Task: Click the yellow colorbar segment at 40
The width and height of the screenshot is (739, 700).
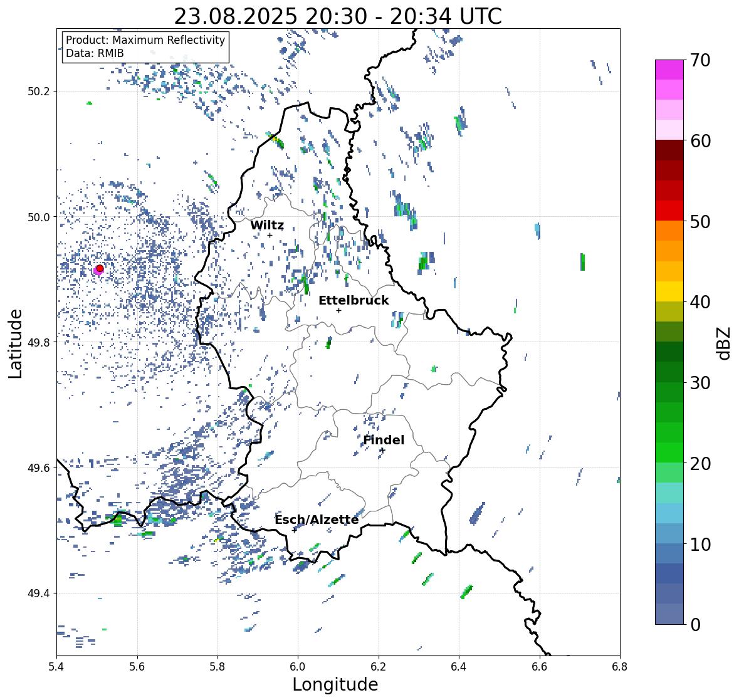Action: (669, 291)
